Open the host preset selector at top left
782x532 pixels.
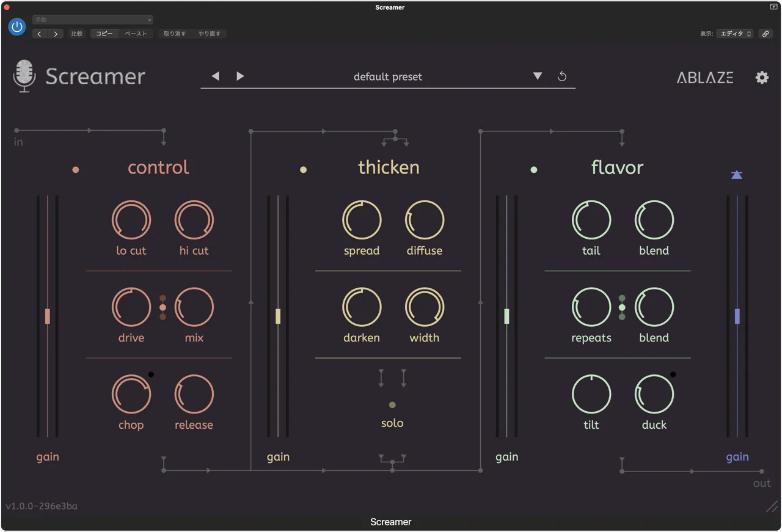[x=93, y=20]
